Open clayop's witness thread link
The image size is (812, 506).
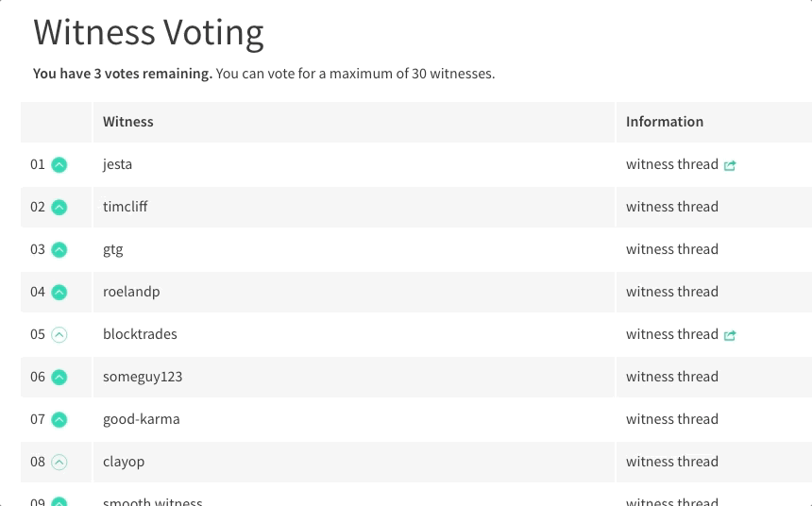pos(671,462)
